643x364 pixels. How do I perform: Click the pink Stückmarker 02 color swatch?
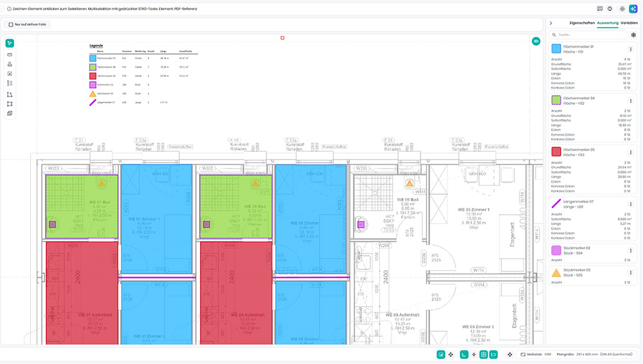coord(556,250)
